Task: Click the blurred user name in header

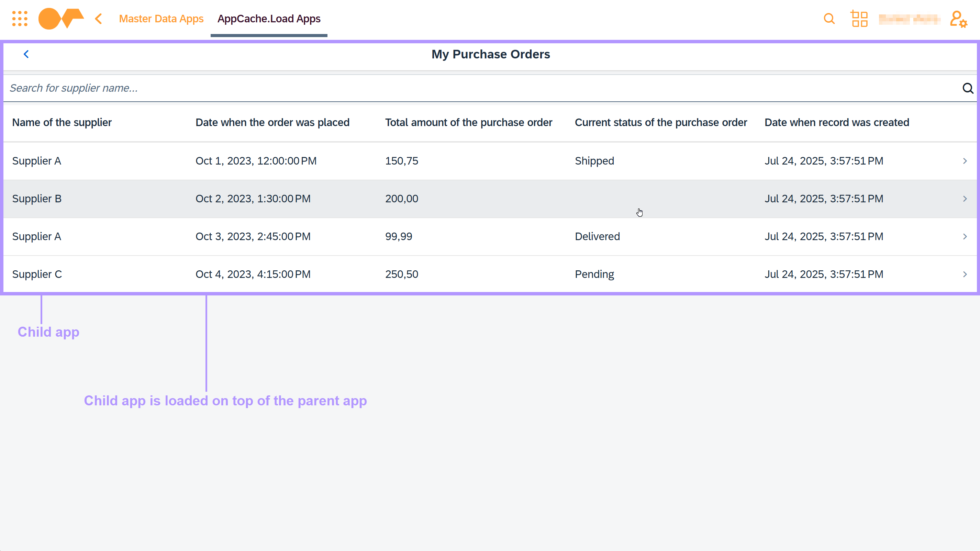Action: click(909, 19)
